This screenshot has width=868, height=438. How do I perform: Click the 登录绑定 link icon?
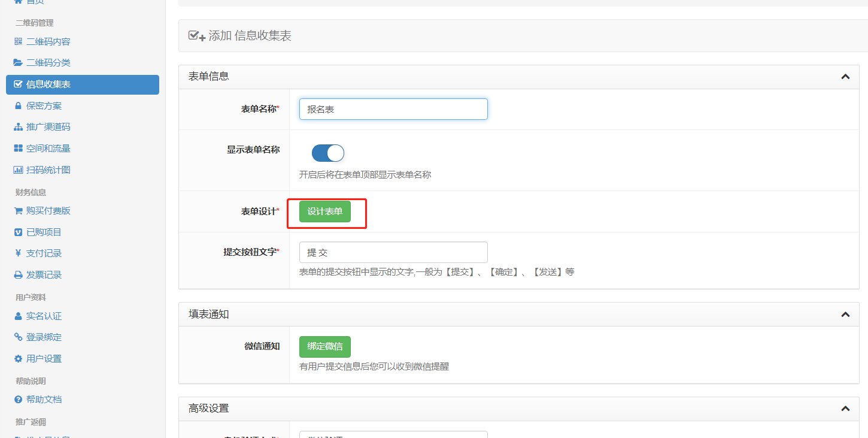(18, 337)
